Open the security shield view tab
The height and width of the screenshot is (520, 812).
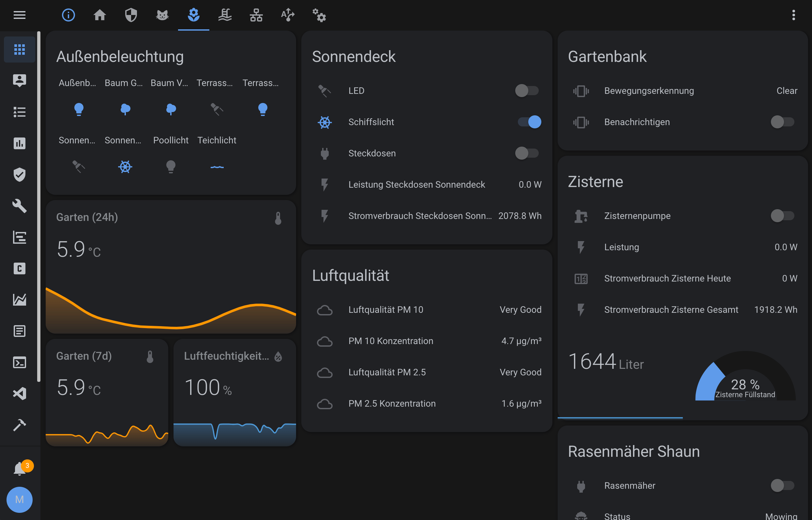pyautogui.click(x=131, y=15)
